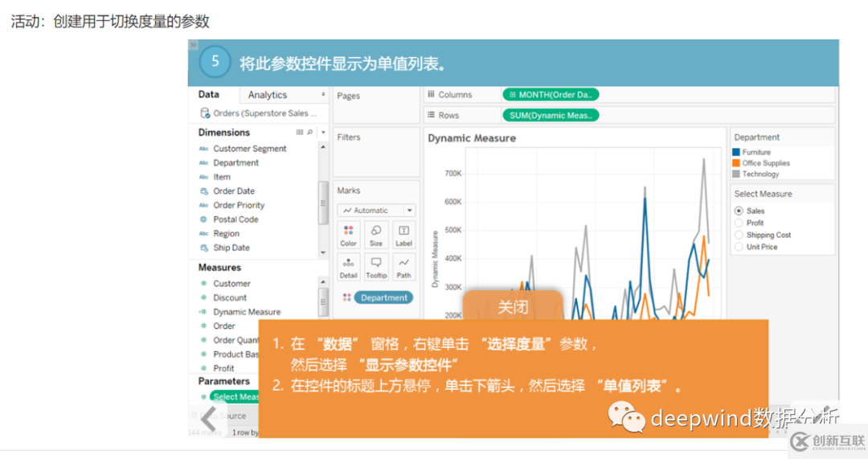Select the Item dimension field

tap(222, 177)
